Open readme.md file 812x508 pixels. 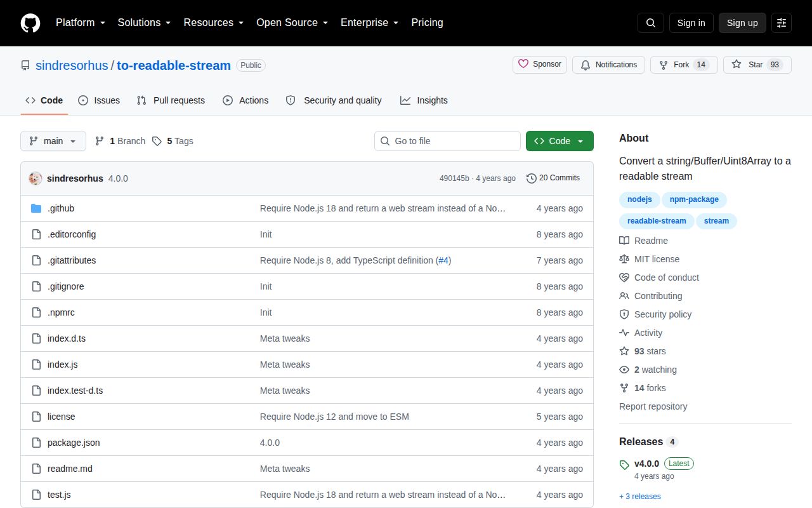point(70,469)
